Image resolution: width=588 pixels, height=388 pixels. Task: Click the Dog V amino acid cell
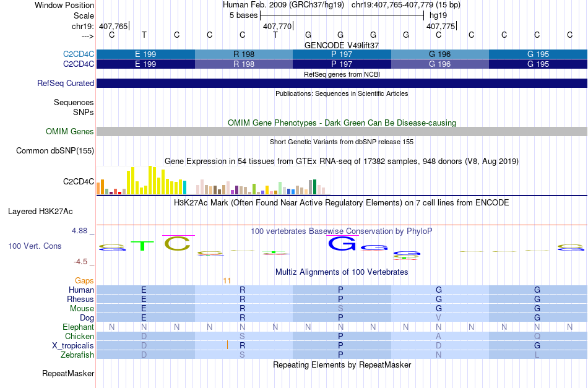point(438,318)
